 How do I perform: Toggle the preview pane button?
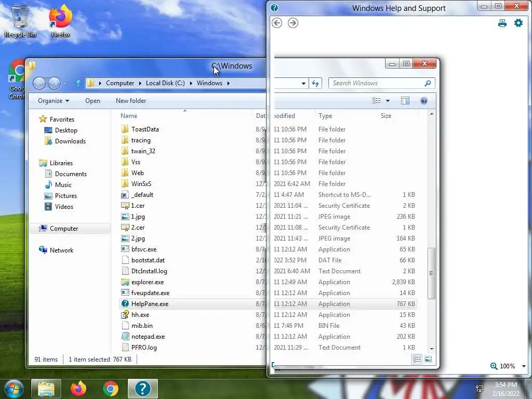click(x=405, y=101)
